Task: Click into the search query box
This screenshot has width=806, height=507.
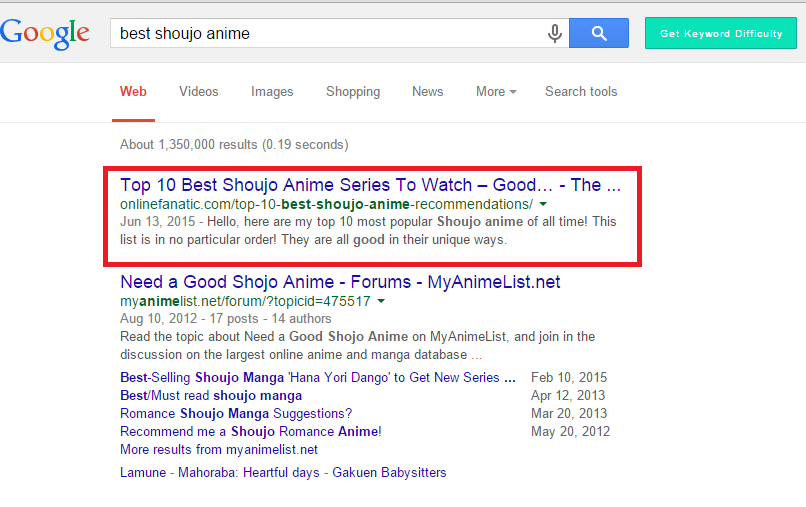Action: tap(330, 33)
